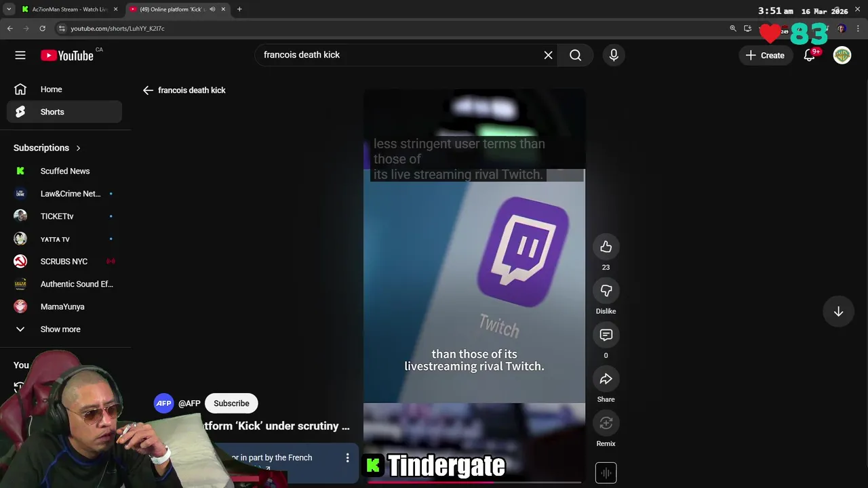Run search with magnifier button
This screenshot has height=488, width=868.
click(x=575, y=56)
